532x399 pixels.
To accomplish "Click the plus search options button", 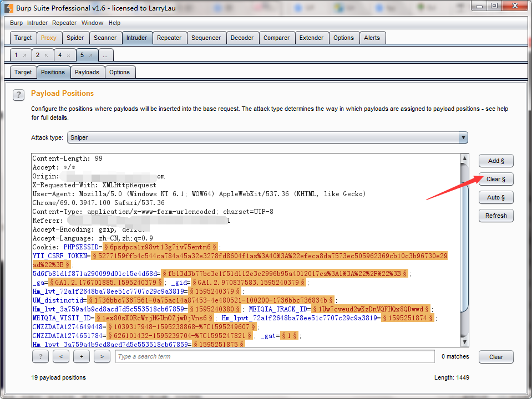I will [x=82, y=357].
